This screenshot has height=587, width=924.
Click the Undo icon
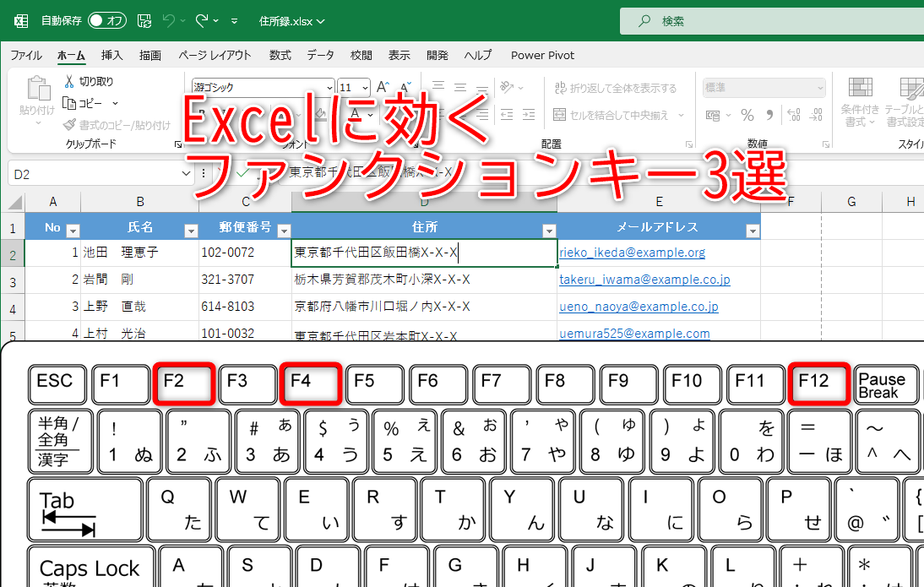pyautogui.click(x=169, y=20)
